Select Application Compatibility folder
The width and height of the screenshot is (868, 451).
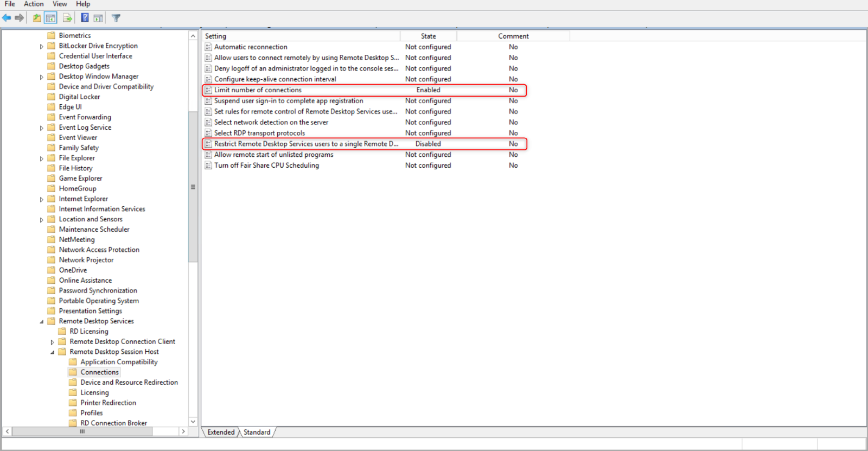pos(119,362)
